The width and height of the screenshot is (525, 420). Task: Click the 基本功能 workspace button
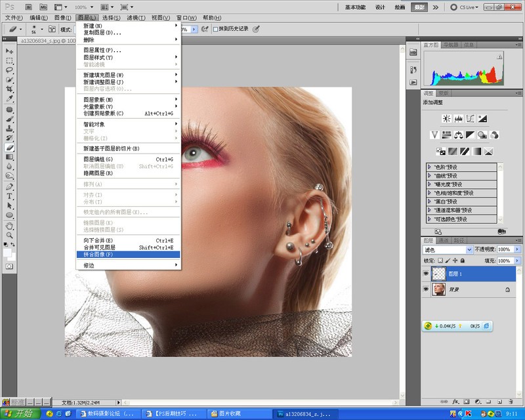(x=355, y=7)
